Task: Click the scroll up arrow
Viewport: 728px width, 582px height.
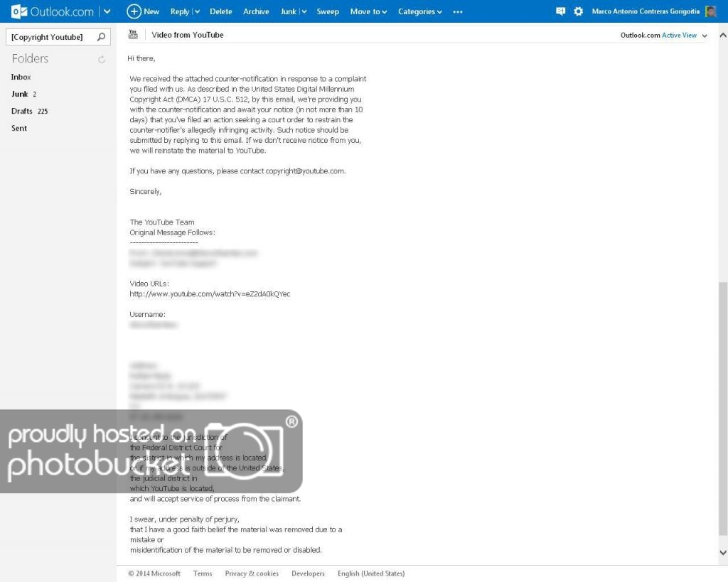Action: (723, 36)
